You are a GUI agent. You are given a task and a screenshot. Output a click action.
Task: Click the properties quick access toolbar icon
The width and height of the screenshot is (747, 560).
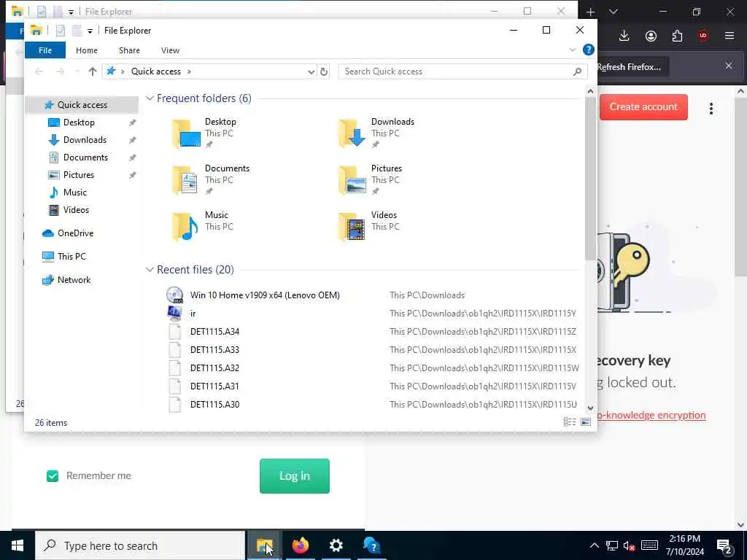pos(61,31)
